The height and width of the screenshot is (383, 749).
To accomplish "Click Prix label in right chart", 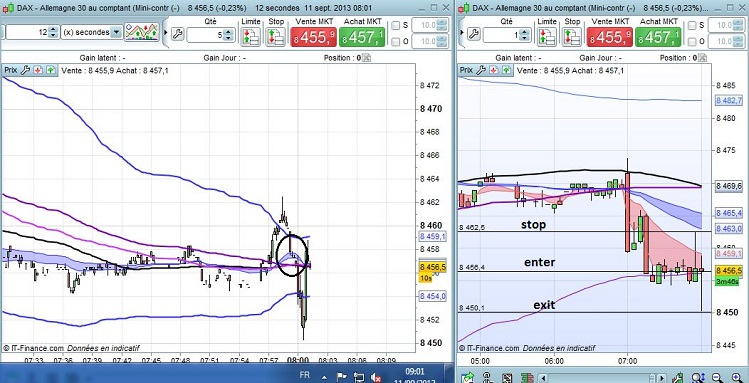I will 466,70.
